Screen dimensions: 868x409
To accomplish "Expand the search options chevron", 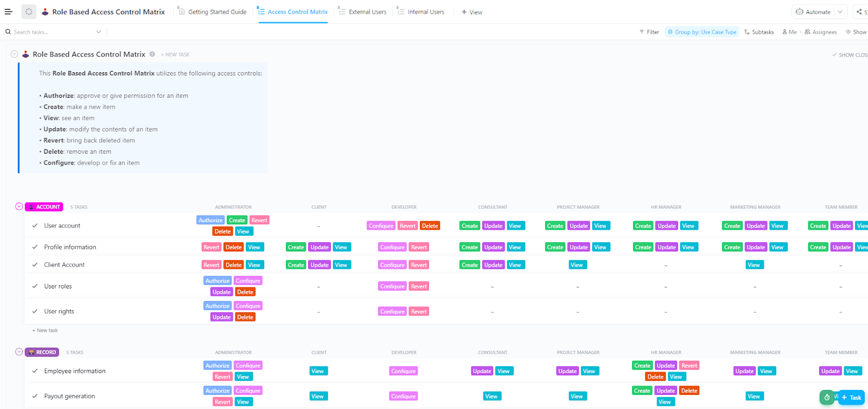I will (x=99, y=32).
